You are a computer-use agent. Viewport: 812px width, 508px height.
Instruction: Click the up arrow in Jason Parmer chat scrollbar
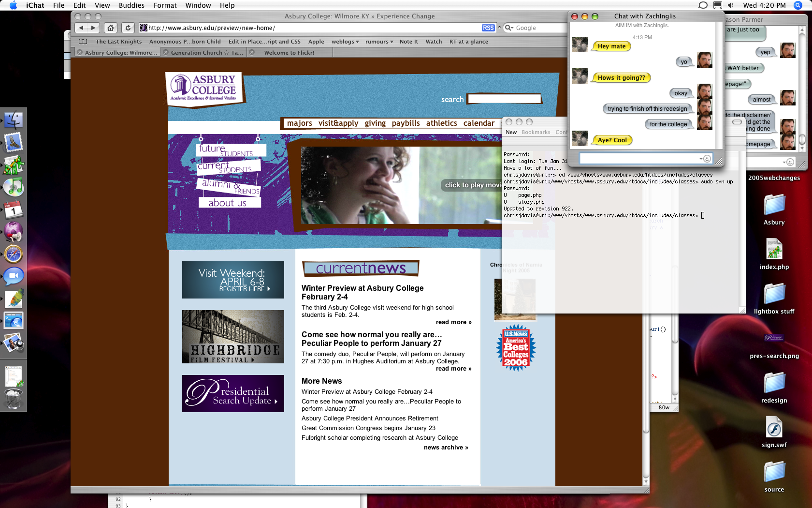click(x=802, y=30)
